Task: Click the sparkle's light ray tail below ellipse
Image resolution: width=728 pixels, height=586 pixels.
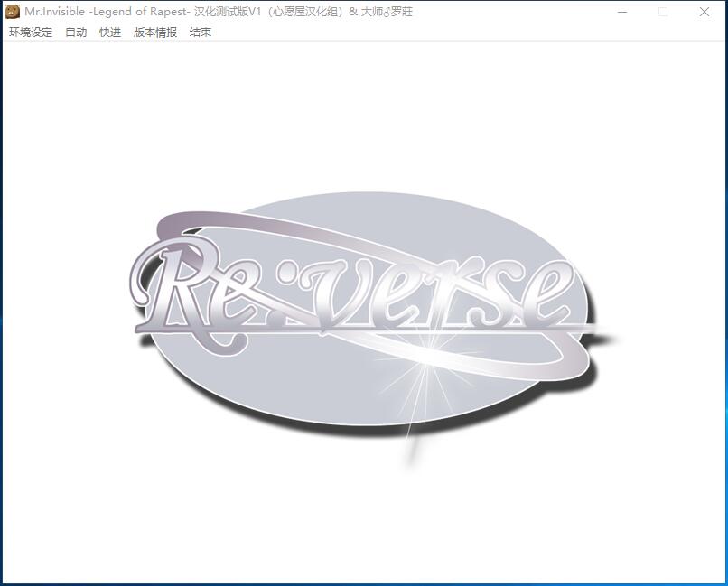Action: point(412,447)
